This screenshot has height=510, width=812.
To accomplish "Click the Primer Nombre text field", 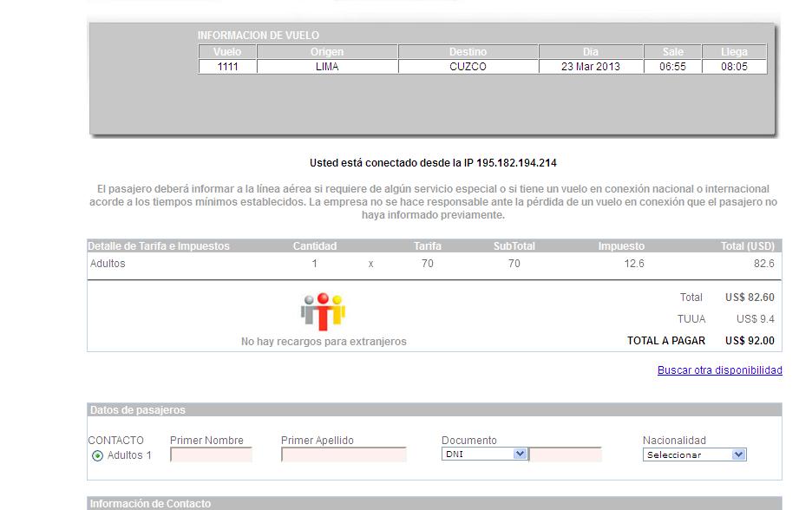I will pyautogui.click(x=211, y=454).
